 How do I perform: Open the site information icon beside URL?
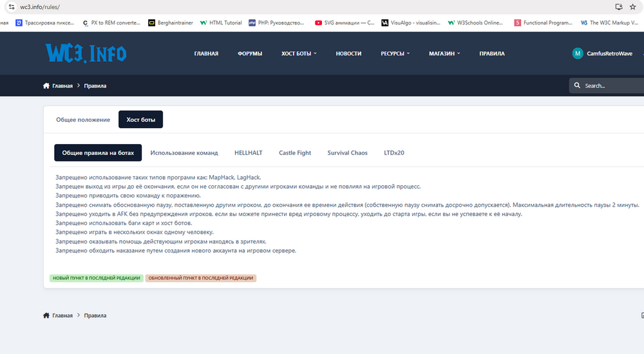click(11, 6)
